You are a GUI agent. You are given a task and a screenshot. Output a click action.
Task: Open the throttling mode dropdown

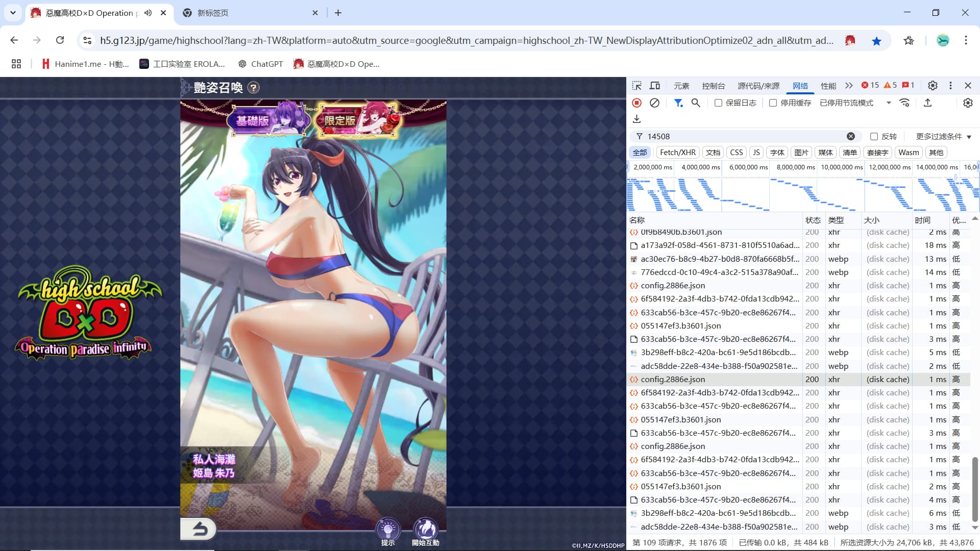(855, 103)
